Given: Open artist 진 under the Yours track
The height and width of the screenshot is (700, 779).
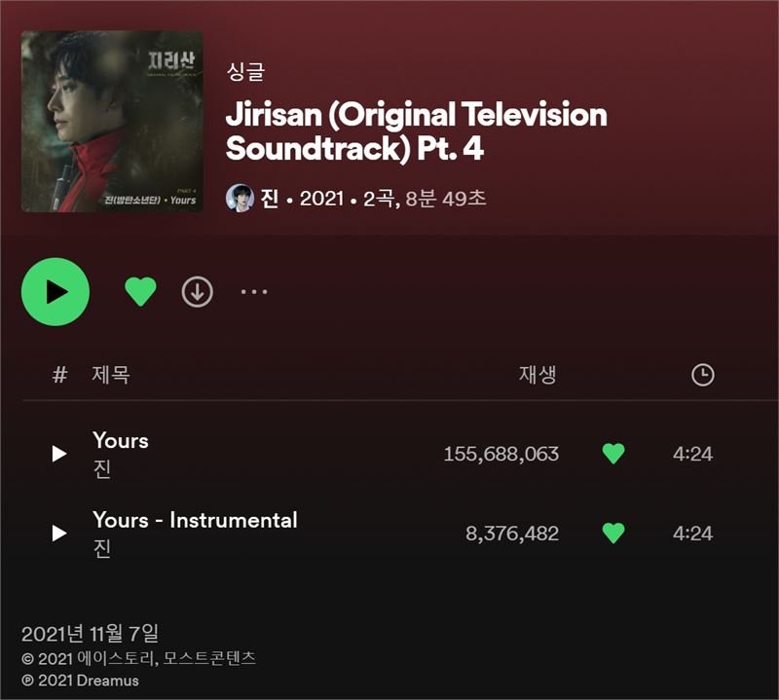Looking at the screenshot, I should point(102,469).
